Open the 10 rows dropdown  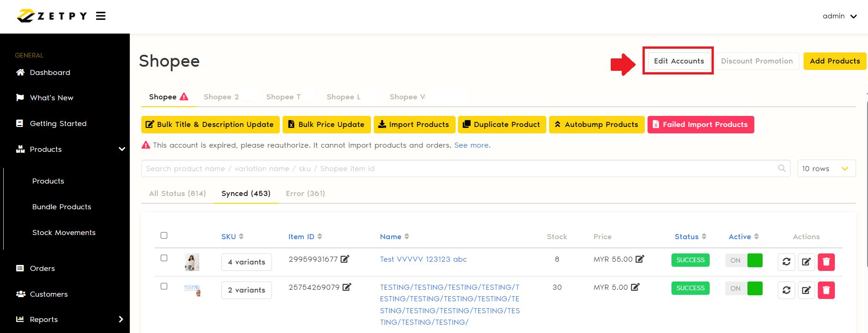(827, 169)
